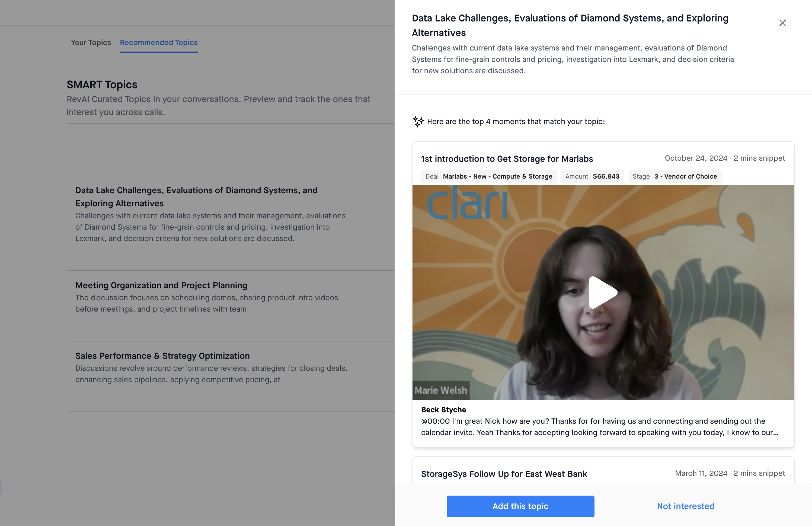
Task: Switch to the Your Topics tab
Action: pyautogui.click(x=91, y=42)
